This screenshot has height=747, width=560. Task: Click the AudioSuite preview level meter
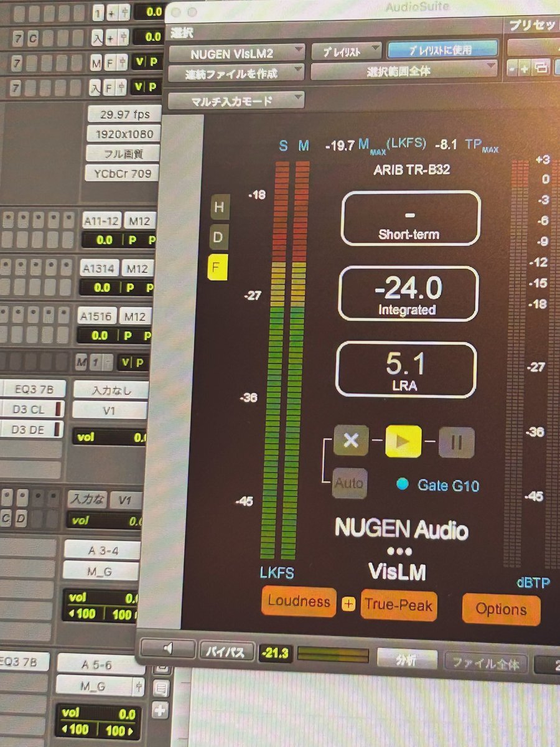[x=334, y=655]
